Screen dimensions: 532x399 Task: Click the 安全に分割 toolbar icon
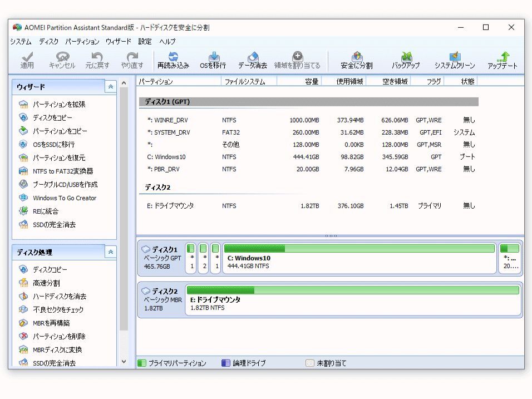[x=357, y=61]
